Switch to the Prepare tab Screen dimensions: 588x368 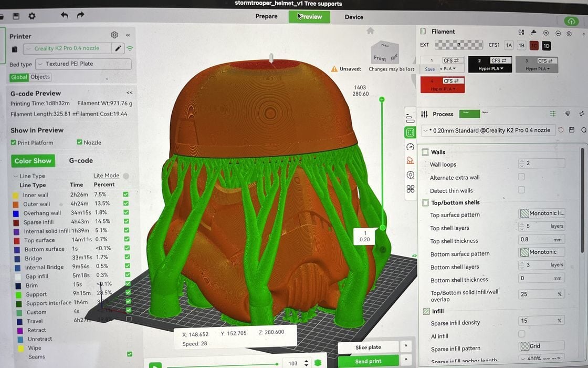[266, 17]
